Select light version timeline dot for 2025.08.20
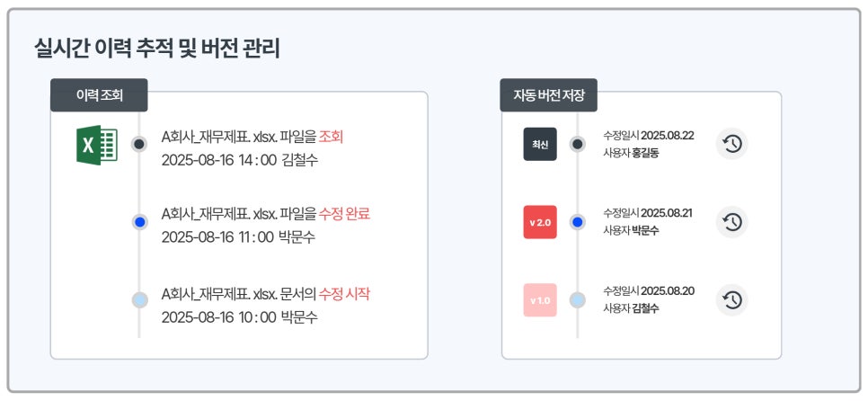 [578, 300]
